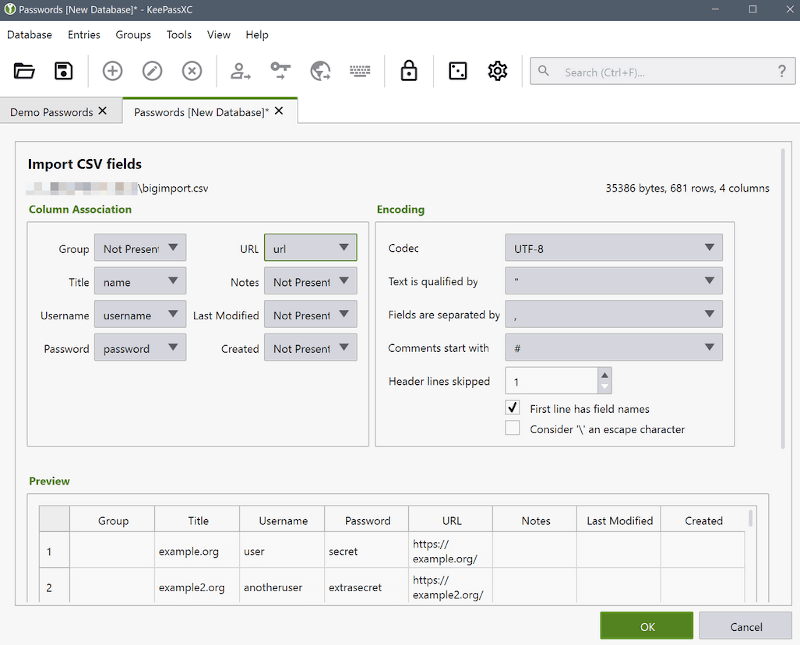The height and width of the screenshot is (645, 800).
Task: Click the 'anotheruser' username cell
Action: click(282, 586)
